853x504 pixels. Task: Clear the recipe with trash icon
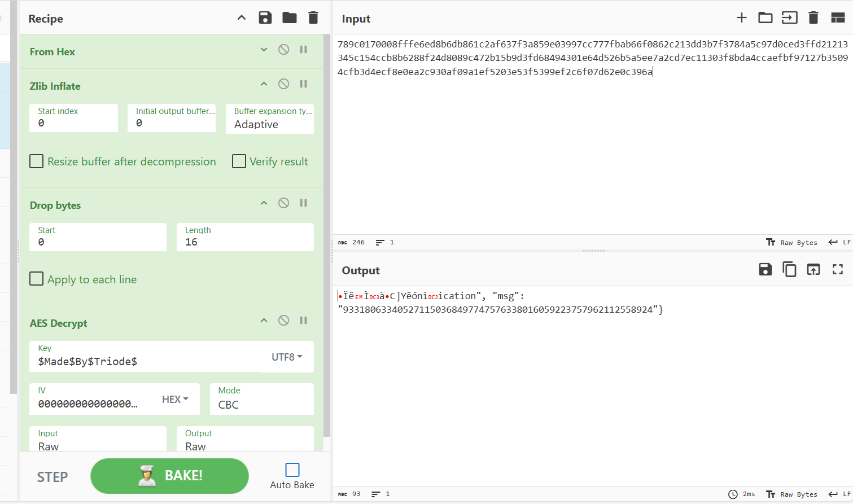tap(313, 18)
